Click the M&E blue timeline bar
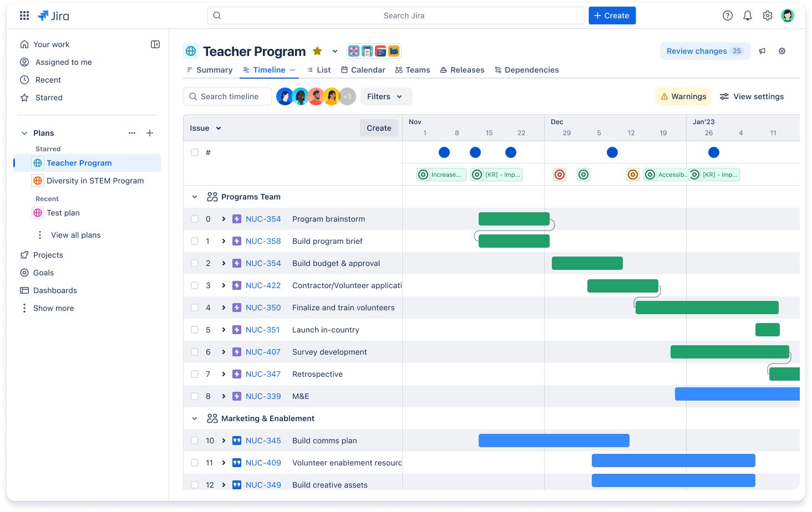This screenshot has height=512, width=812. 737,394
